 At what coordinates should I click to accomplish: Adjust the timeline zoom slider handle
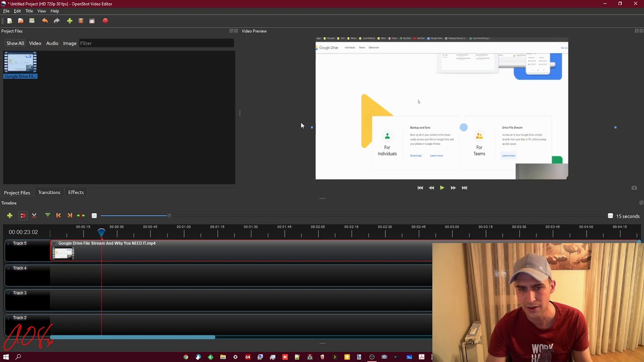click(169, 216)
